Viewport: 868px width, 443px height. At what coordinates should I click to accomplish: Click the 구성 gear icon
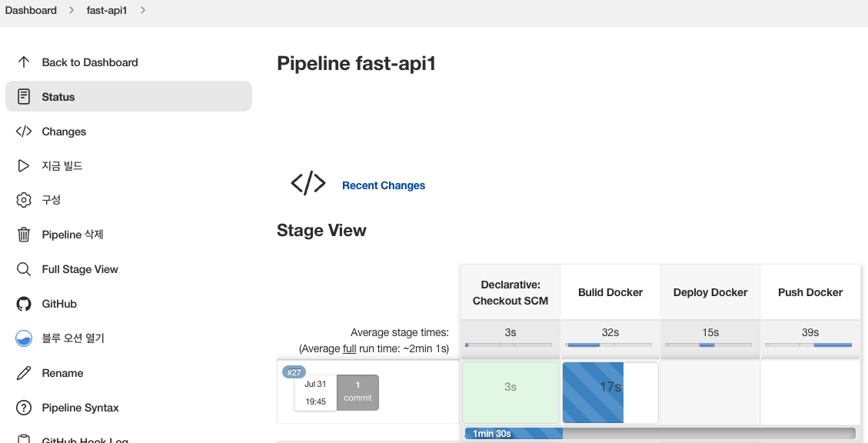pyautogui.click(x=24, y=200)
